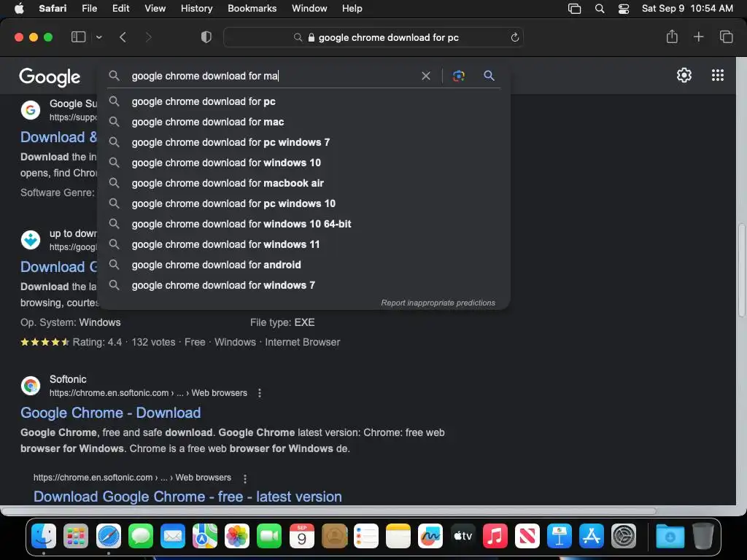The width and height of the screenshot is (747, 560).
Task: Choose the last suggestion 'download for windows 7'
Action: (303, 285)
